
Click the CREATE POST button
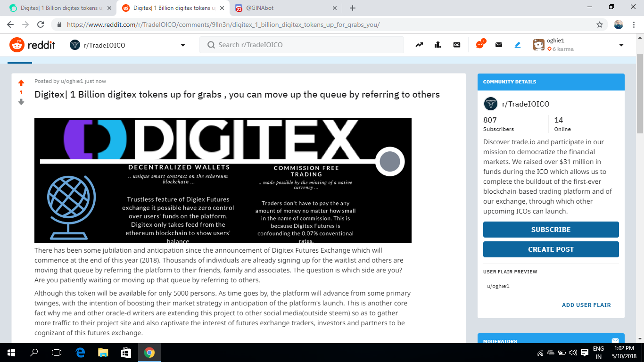coord(551,249)
